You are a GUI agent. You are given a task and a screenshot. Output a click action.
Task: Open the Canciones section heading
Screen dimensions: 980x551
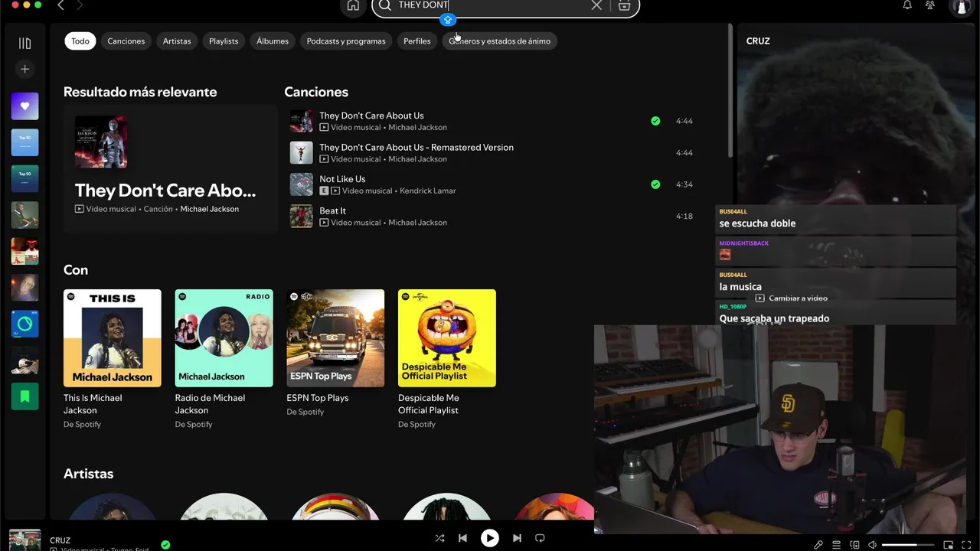click(x=316, y=92)
